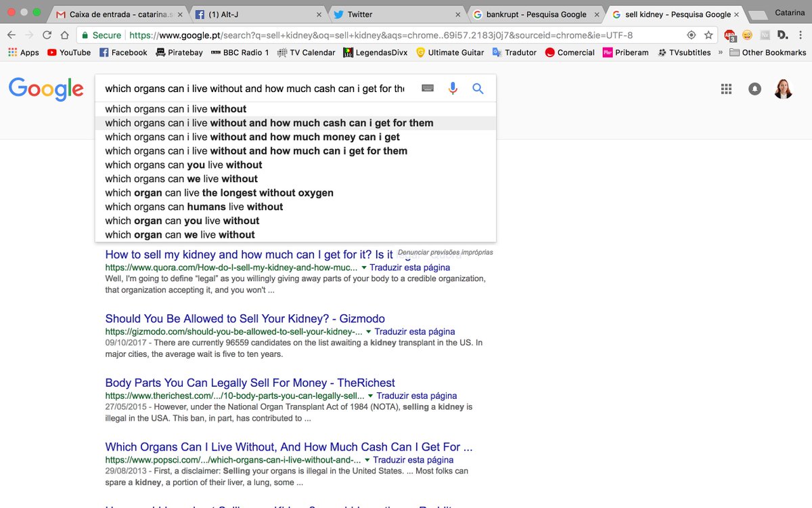Click inside the Google search input field
Image resolution: width=812 pixels, height=508 pixels.
pyautogui.click(x=254, y=88)
